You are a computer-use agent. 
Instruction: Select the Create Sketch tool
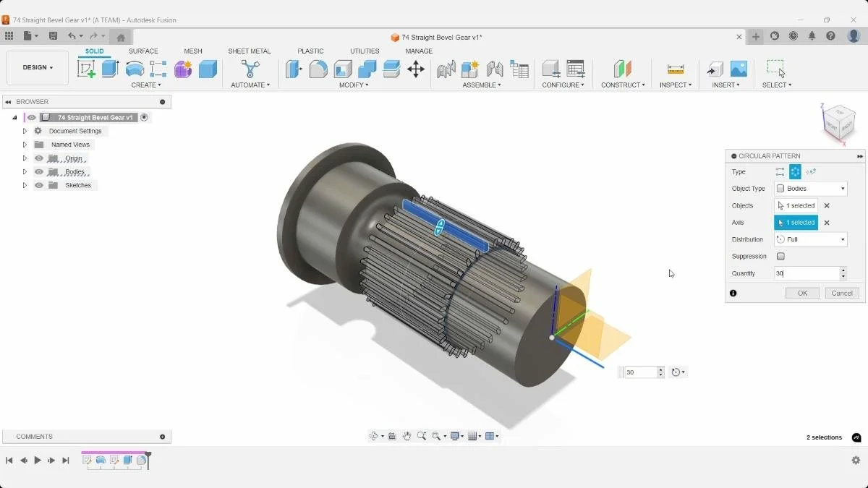86,69
